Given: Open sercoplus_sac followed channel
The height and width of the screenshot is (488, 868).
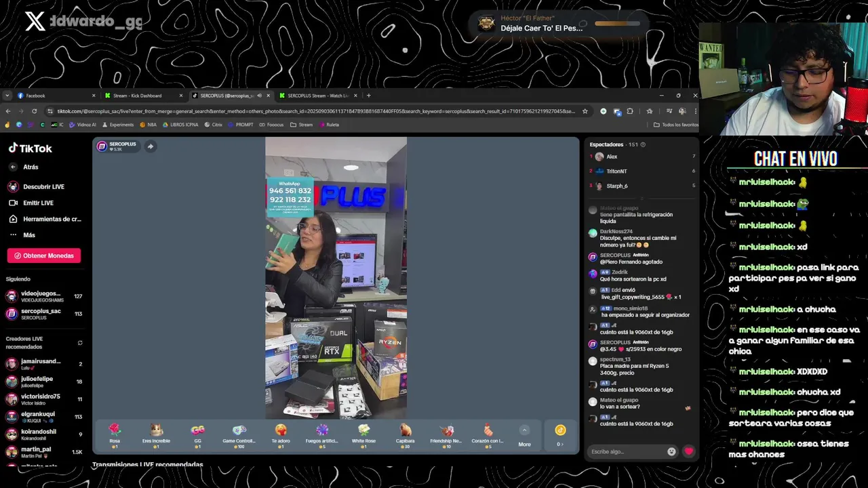Looking at the screenshot, I should coord(43,314).
